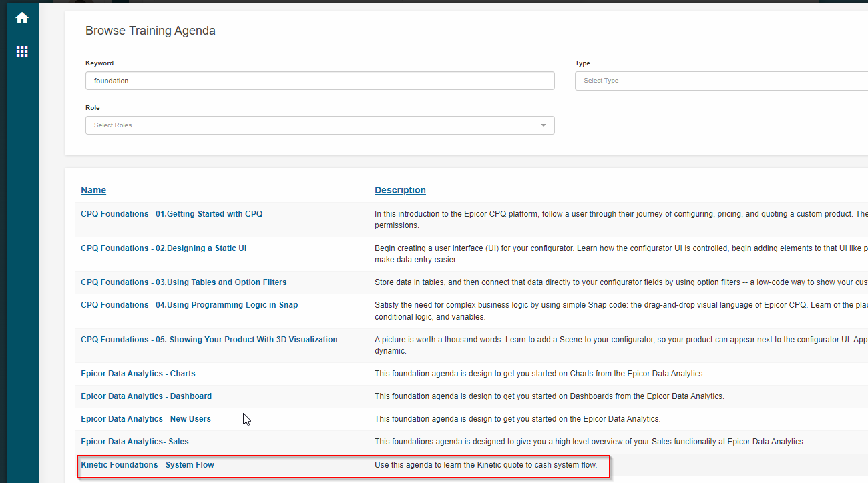Click description starting 'Satisfy the need for complex business logic'
Image resolution: width=868 pixels, height=483 pixels.
621,310
